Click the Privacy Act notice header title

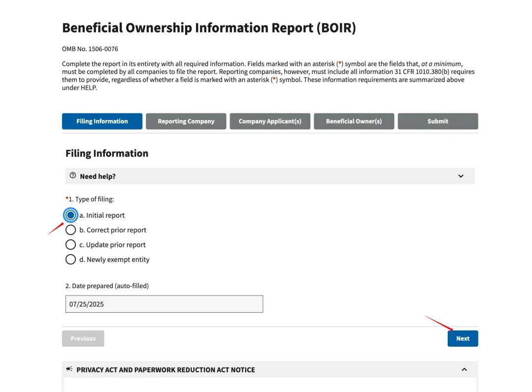pos(166,370)
